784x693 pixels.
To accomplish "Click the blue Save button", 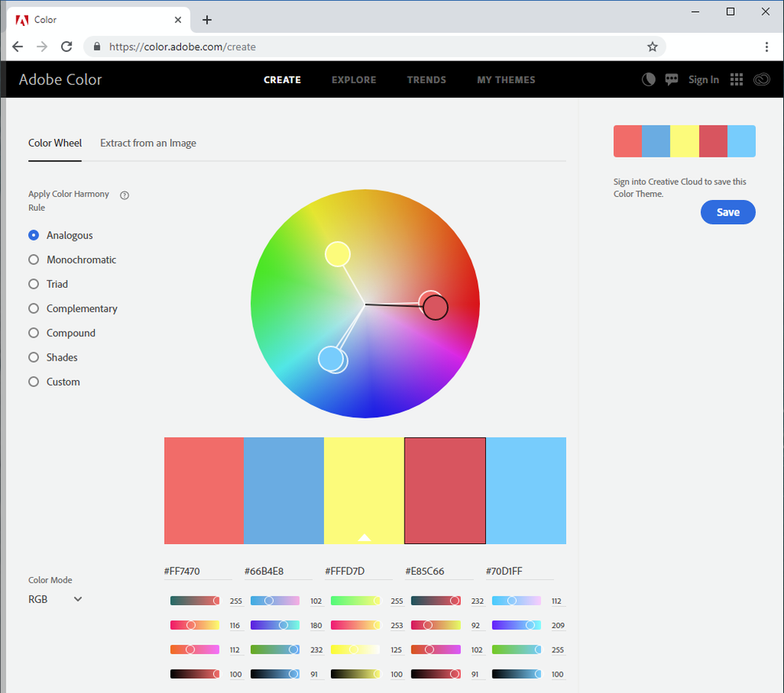I will click(728, 212).
